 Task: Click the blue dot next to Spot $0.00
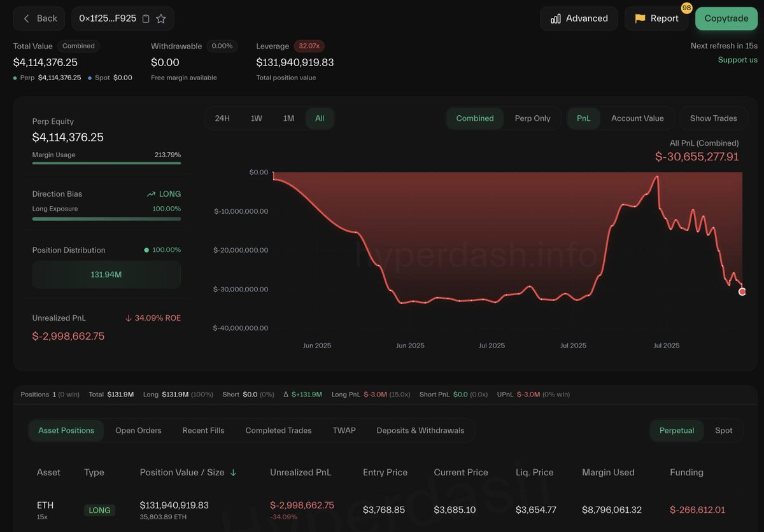point(90,78)
